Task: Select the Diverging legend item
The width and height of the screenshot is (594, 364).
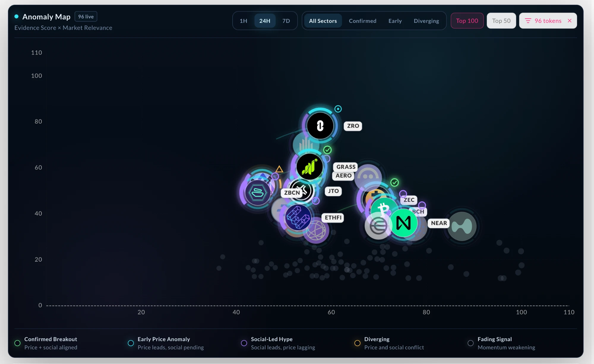Action: [x=389, y=343]
